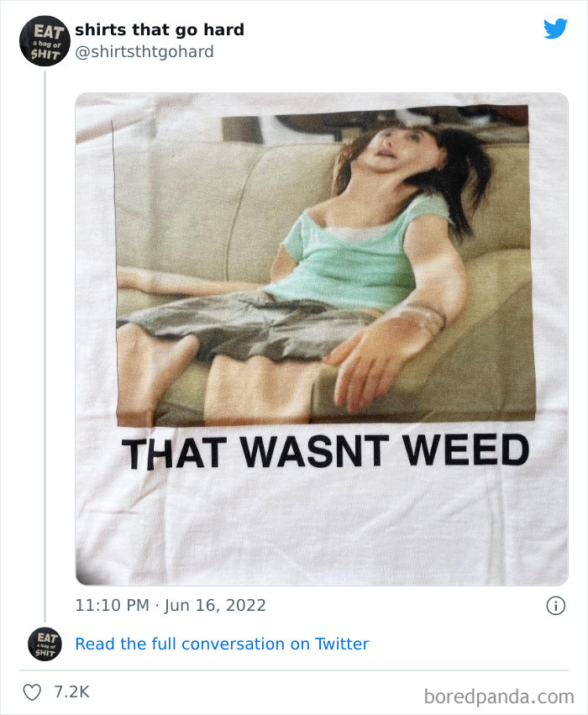
Task: Click the small avatar beside the conversation link
Action: point(45,644)
